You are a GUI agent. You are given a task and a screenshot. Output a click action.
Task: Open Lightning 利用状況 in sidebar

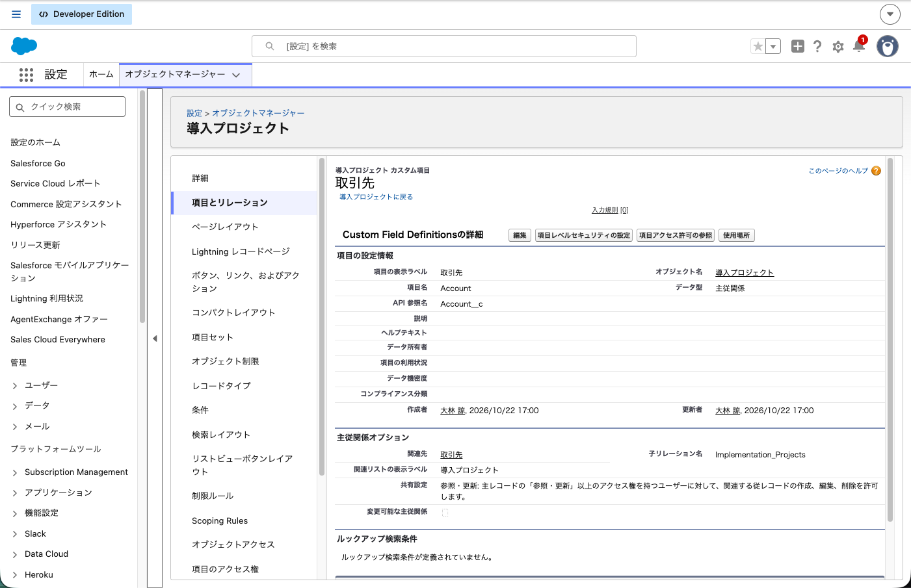(x=47, y=298)
